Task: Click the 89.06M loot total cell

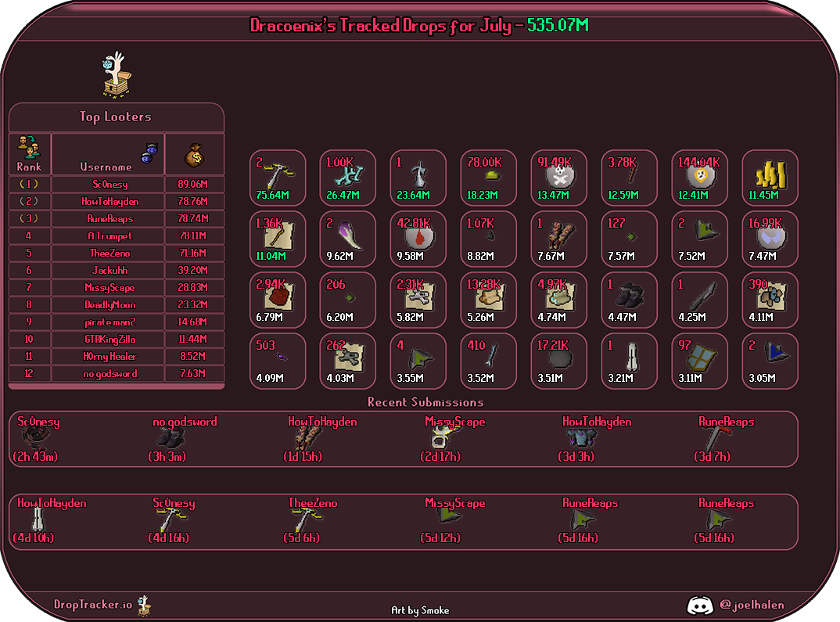Action: pos(193,185)
